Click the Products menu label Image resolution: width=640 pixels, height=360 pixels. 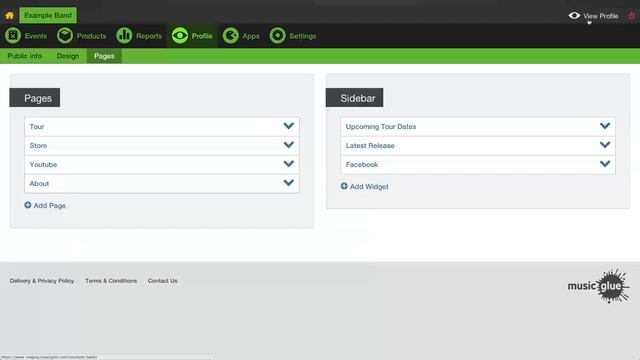coord(91,36)
